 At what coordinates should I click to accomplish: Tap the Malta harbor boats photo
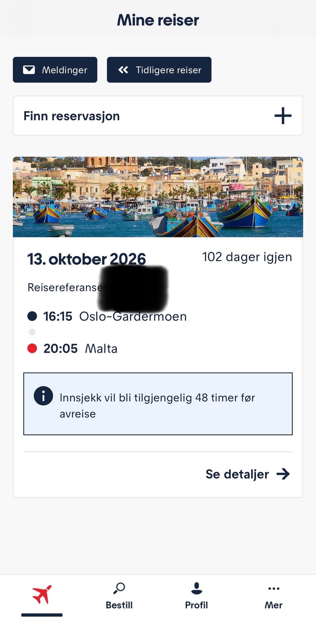click(x=158, y=197)
